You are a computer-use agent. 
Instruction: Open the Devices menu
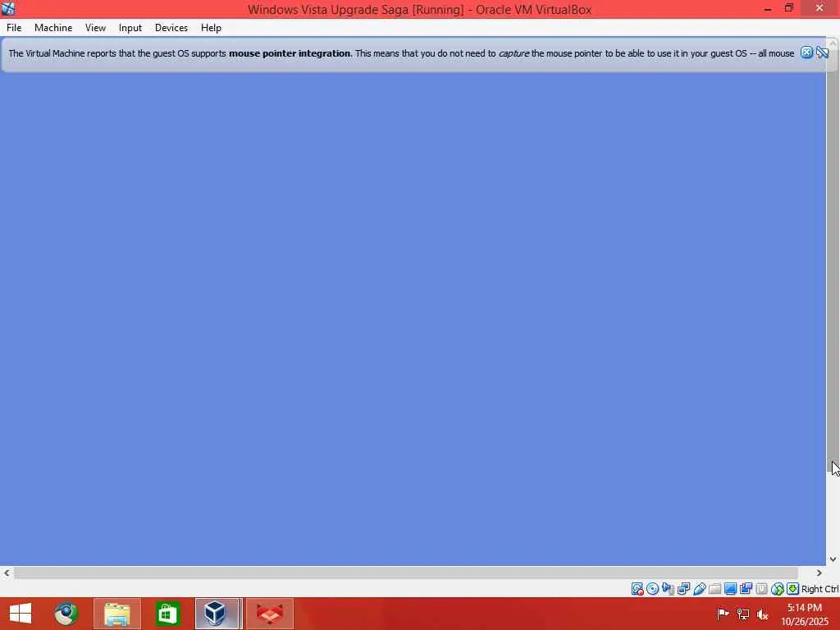[x=171, y=28]
